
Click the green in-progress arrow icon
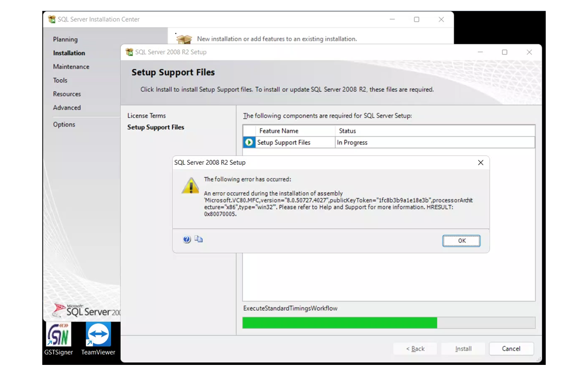pos(249,143)
